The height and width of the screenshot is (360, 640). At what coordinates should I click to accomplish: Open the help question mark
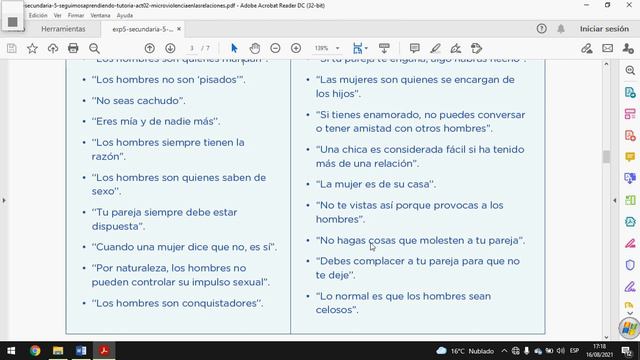coord(542,29)
